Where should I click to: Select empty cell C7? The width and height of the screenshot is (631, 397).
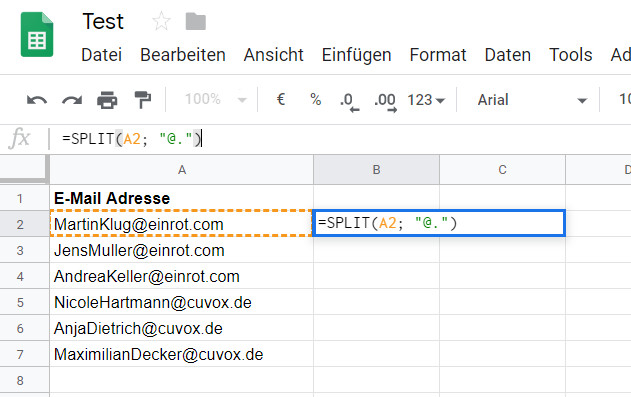502,354
